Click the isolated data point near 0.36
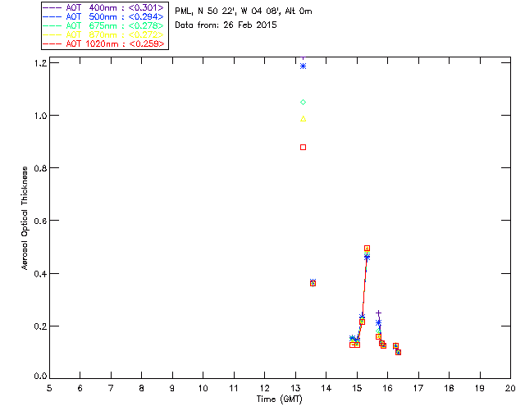Viewport: 525px width, 420px height. 313,283
